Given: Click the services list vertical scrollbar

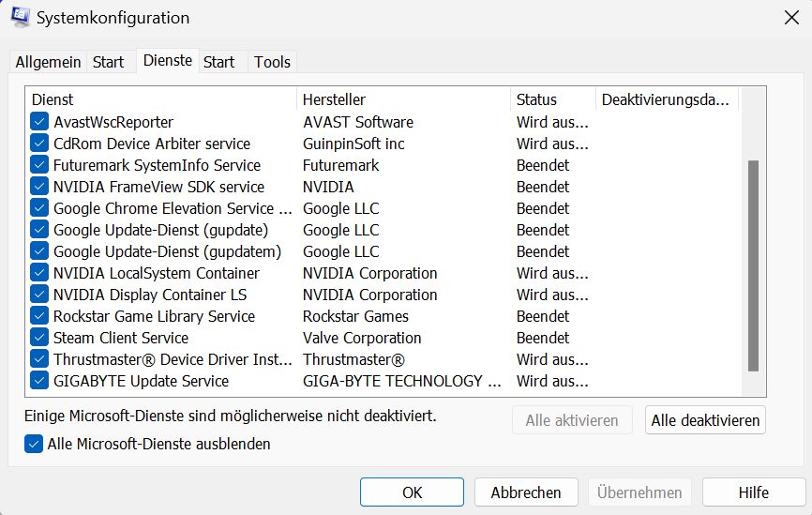Looking at the screenshot, I should click(753, 266).
